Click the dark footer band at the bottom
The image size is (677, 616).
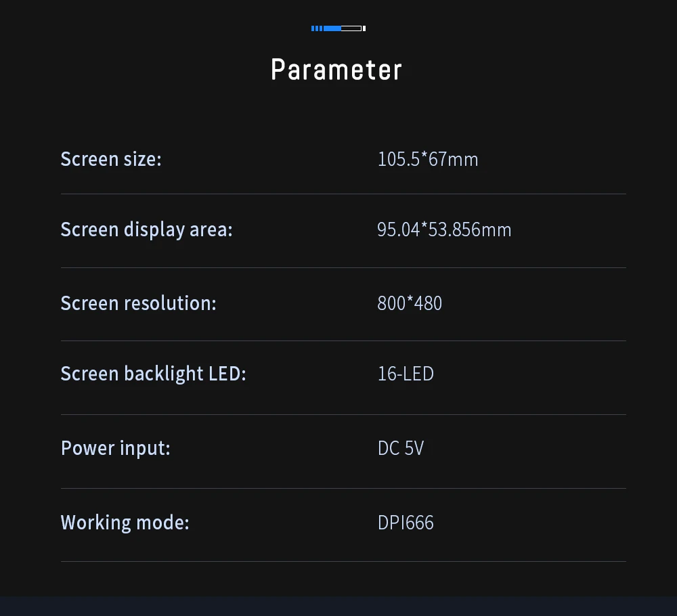click(x=338, y=606)
